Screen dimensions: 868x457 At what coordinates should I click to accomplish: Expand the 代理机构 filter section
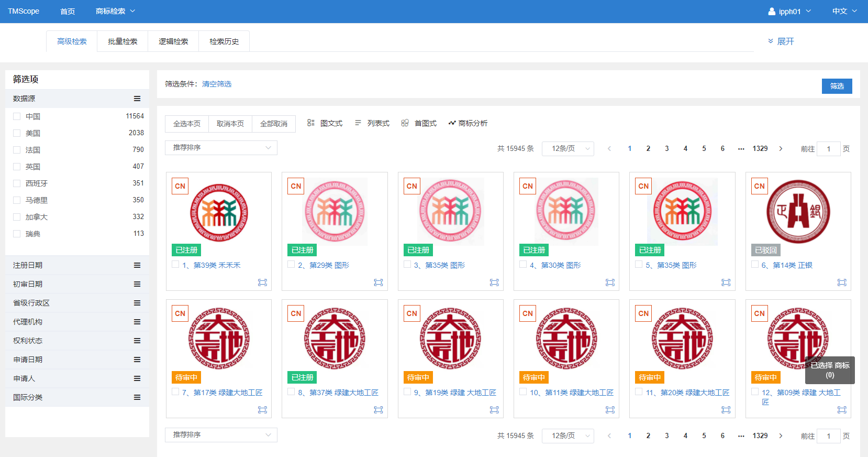click(77, 322)
